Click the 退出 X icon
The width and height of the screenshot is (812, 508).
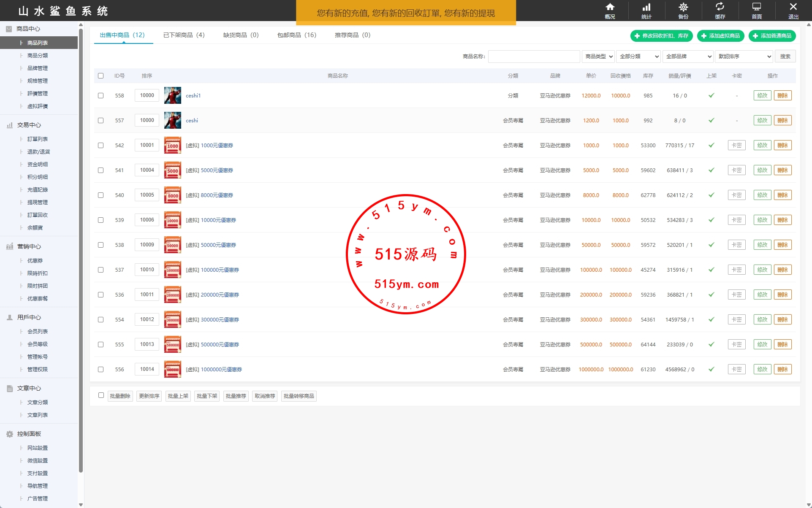[793, 7]
